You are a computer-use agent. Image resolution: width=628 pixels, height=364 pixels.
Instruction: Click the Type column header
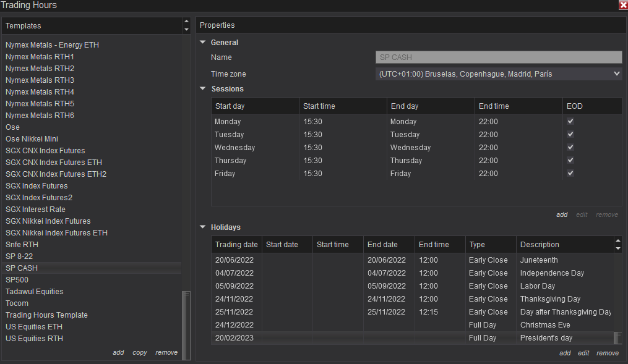[491, 244]
